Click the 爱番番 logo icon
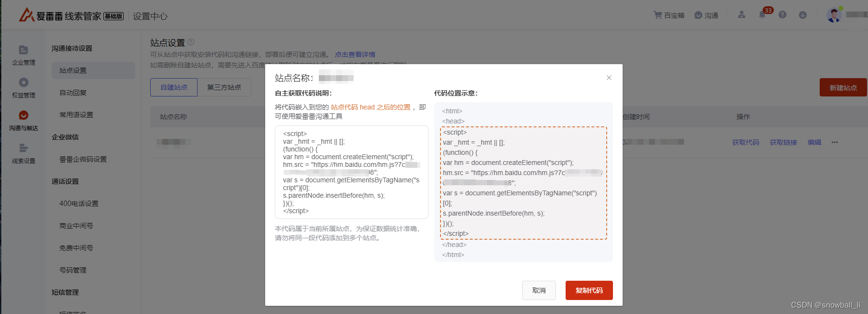Image resolution: width=868 pixels, height=314 pixels. (x=26, y=15)
